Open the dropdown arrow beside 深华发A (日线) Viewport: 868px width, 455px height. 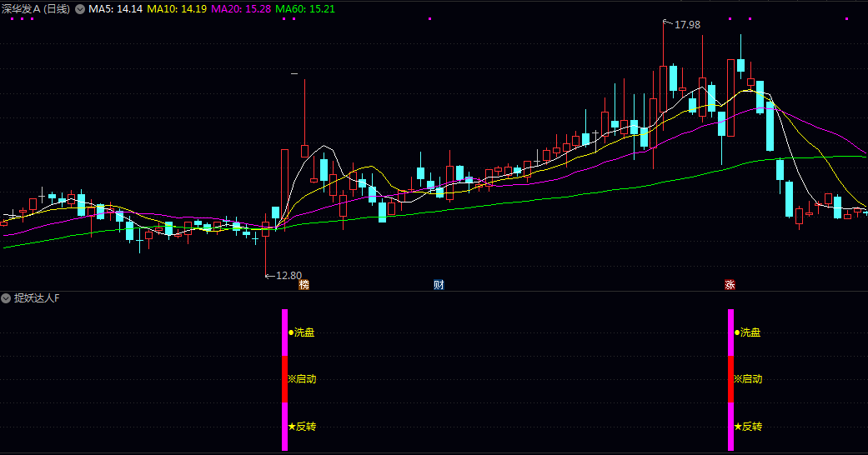point(80,9)
